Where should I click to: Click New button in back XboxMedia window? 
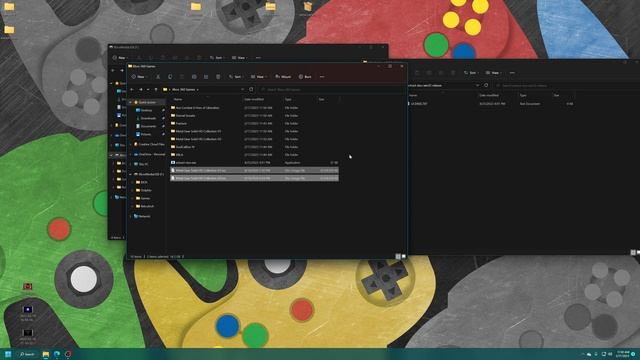tap(120, 58)
